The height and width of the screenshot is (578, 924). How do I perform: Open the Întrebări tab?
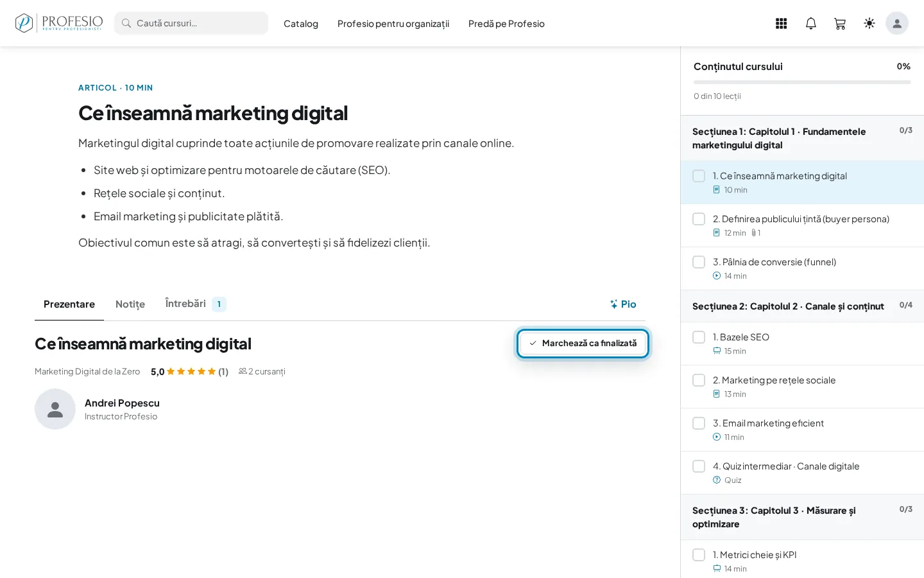tap(195, 304)
